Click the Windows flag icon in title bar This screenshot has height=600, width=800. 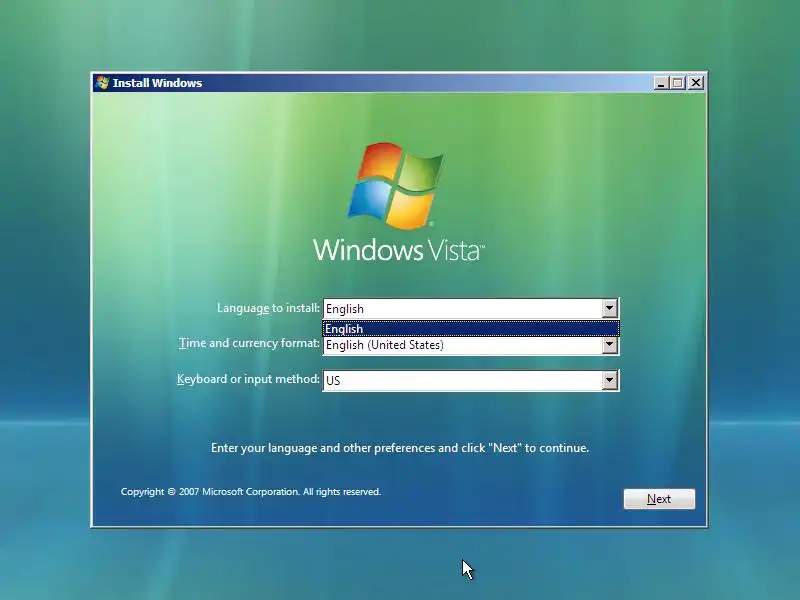coord(103,83)
